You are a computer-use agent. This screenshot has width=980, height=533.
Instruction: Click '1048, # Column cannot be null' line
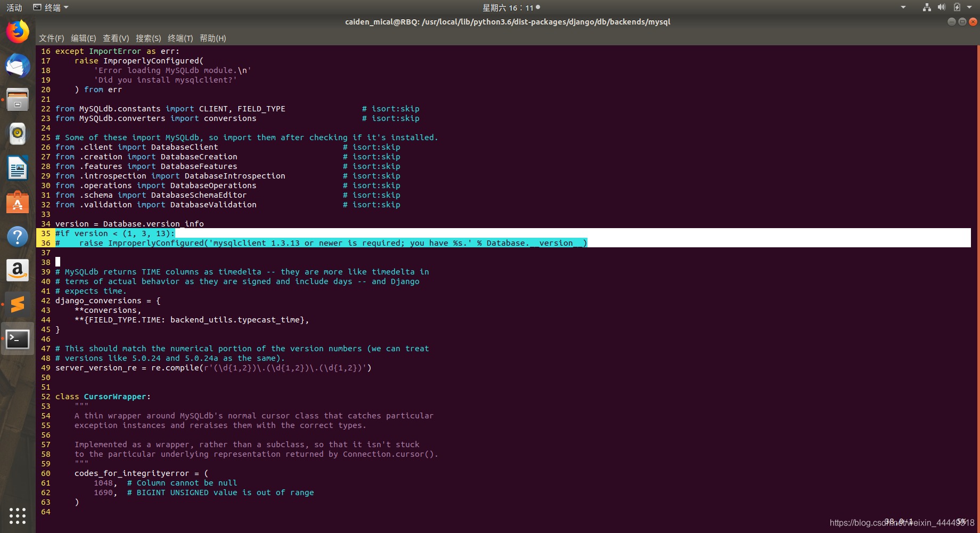(166, 483)
